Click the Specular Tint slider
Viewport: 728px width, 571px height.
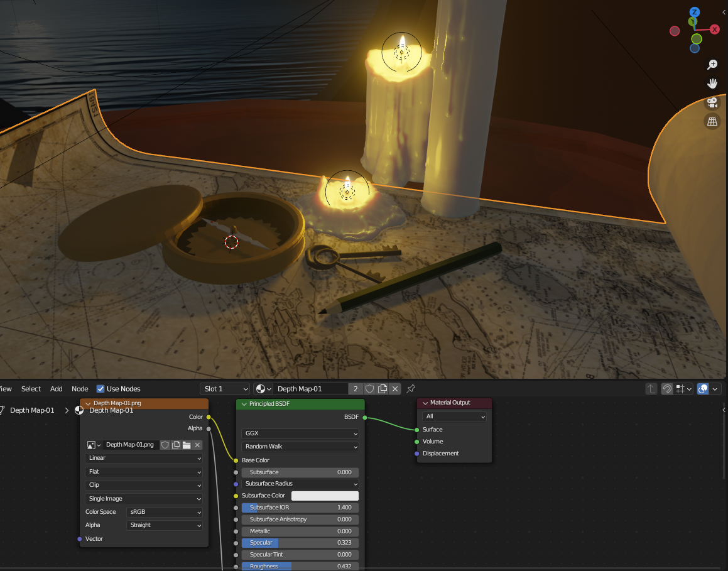coord(300,555)
